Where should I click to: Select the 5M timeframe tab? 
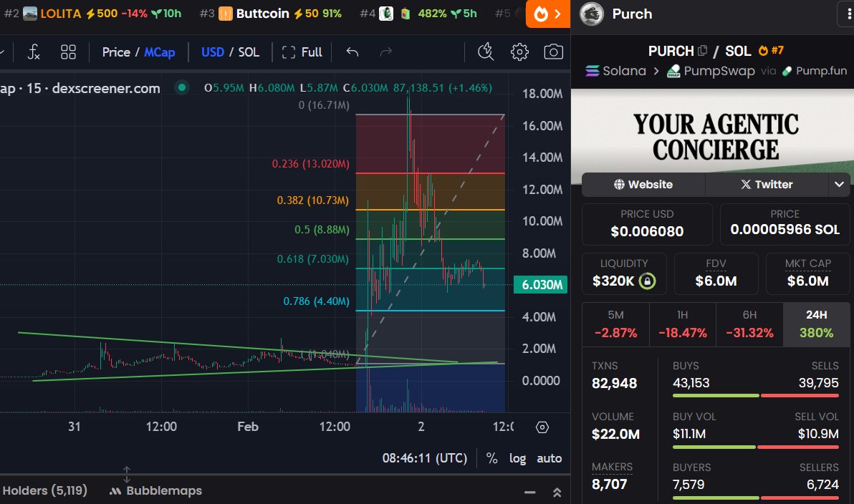tap(615, 324)
